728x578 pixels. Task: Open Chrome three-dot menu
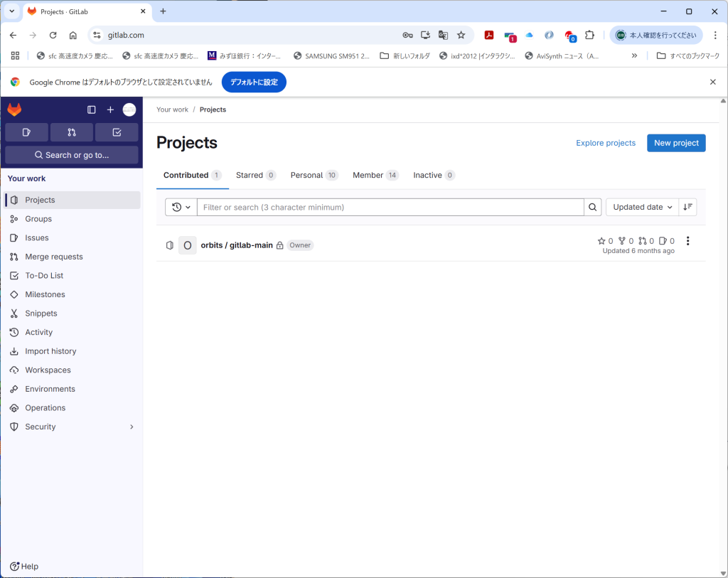(715, 36)
